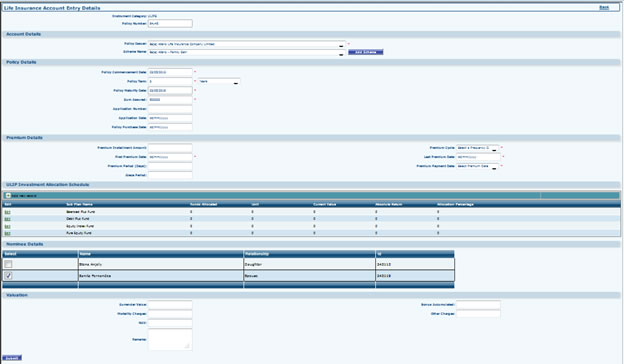The height and width of the screenshot is (364, 624).
Task: Click the Surrender Value input field
Action: point(170,305)
